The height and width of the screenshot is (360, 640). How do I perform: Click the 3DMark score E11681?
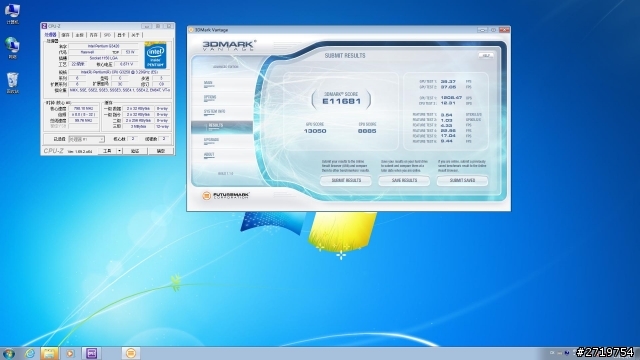(342, 101)
